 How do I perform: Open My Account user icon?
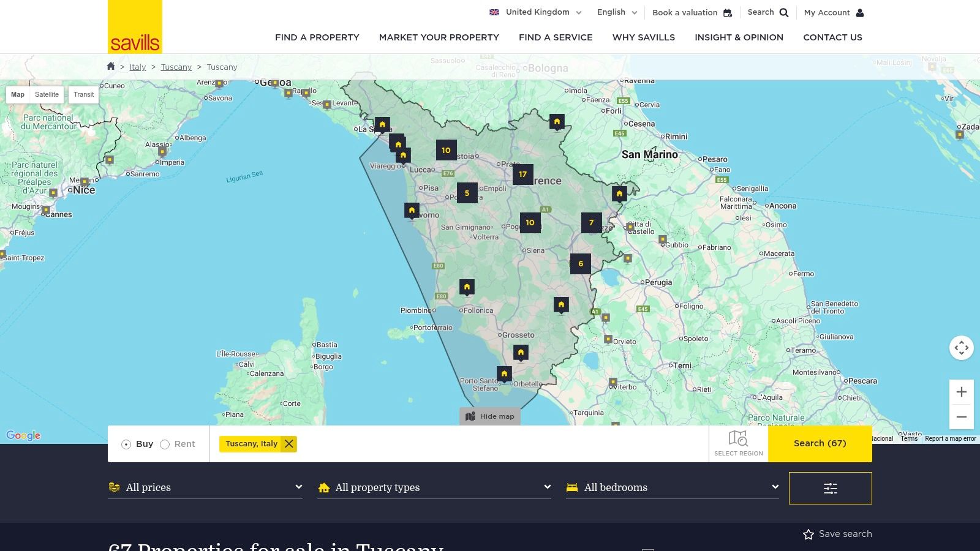[860, 13]
